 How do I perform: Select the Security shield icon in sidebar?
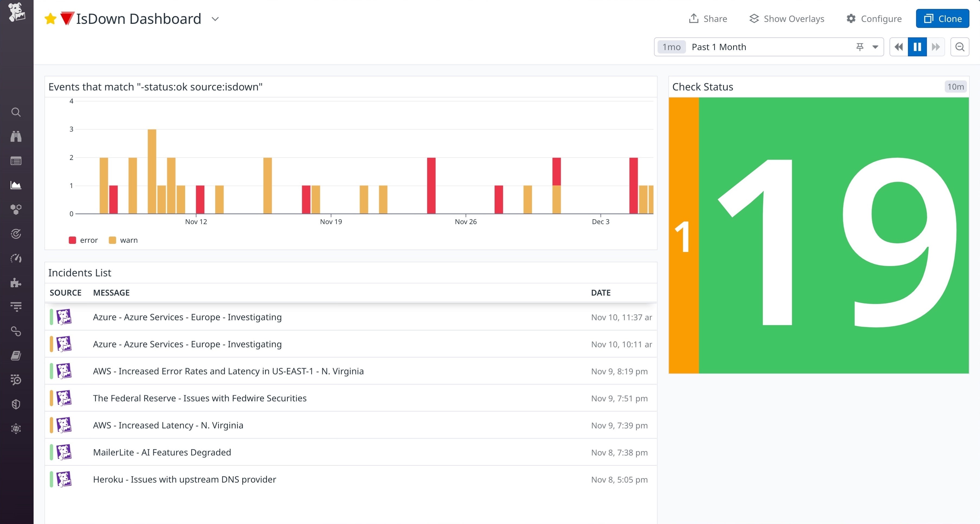[16, 404]
